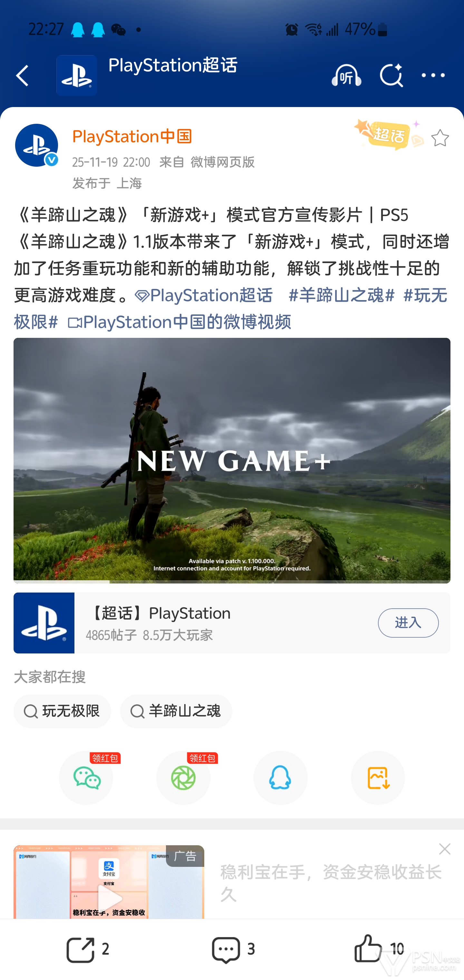Share the post to QQ
This screenshot has width=464, height=980.
click(x=280, y=777)
